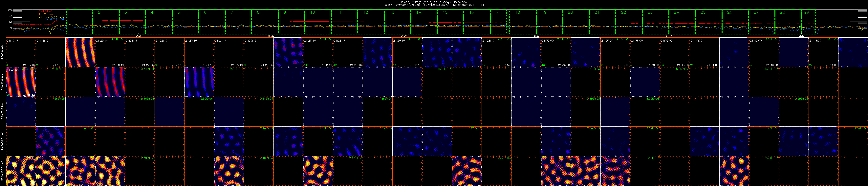Select time interval box 24 on light curve
Screen dimensions: 868x186
tap(682, 22)
